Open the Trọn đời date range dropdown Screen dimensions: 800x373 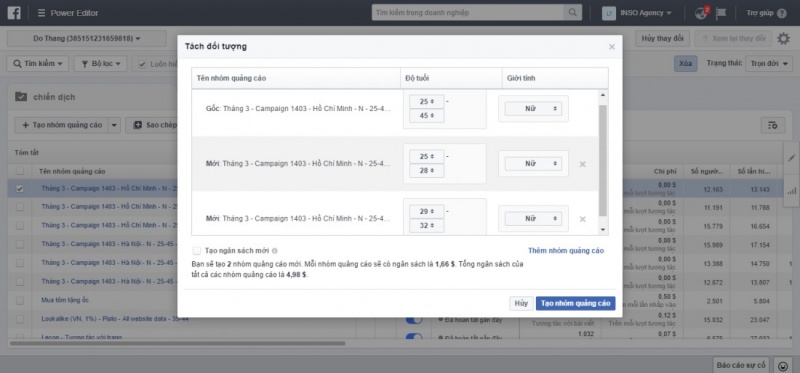[769, 64]
